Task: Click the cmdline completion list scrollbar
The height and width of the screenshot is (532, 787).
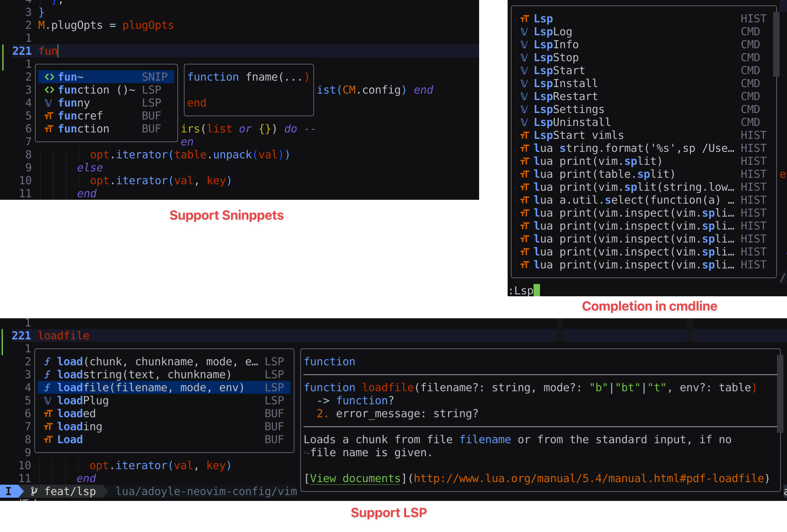Action: coord(776,44)
